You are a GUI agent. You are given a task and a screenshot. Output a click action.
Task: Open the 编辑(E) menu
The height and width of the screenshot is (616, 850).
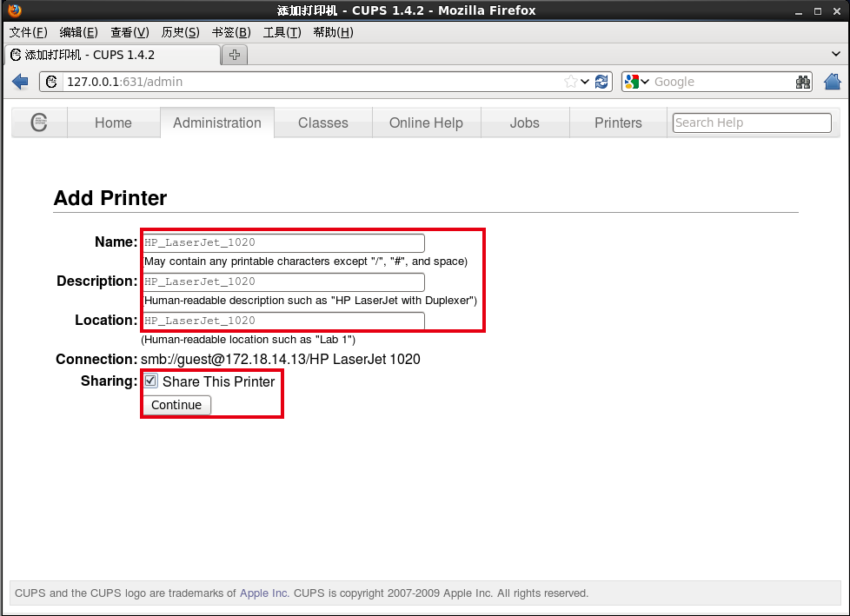[78, 32]
